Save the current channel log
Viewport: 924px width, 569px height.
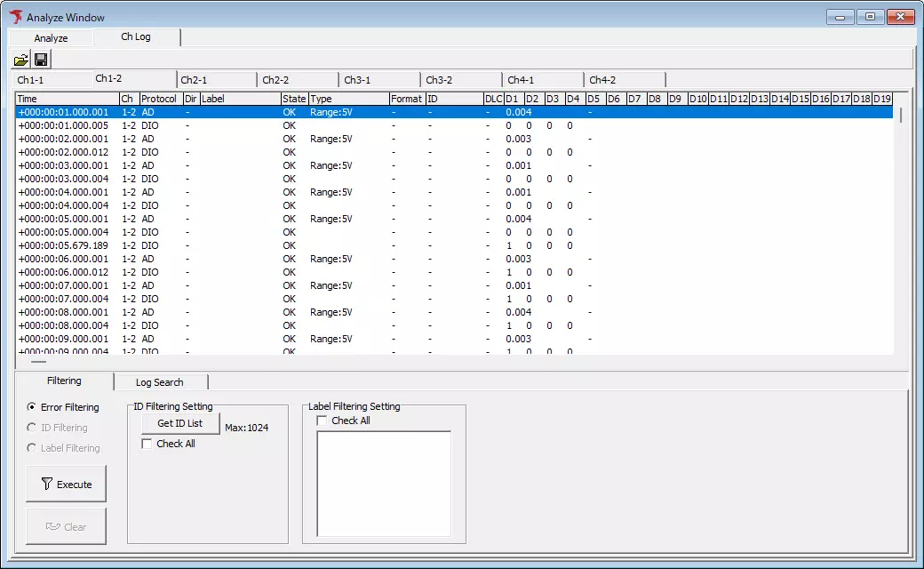(40, 59)
